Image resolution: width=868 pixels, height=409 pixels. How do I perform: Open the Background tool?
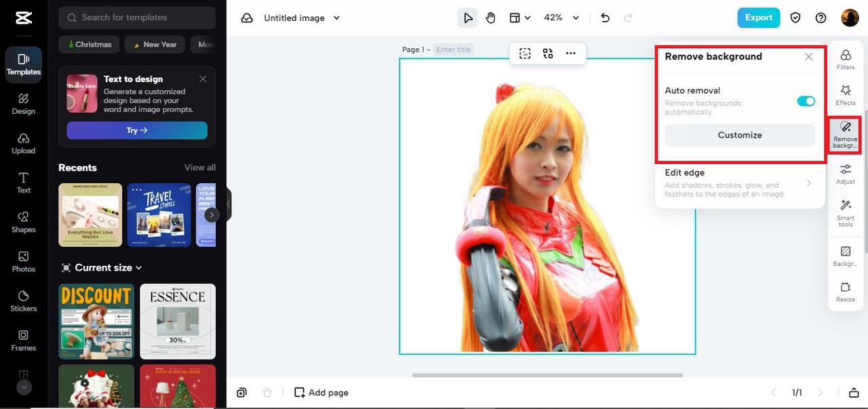pos(846,256)
